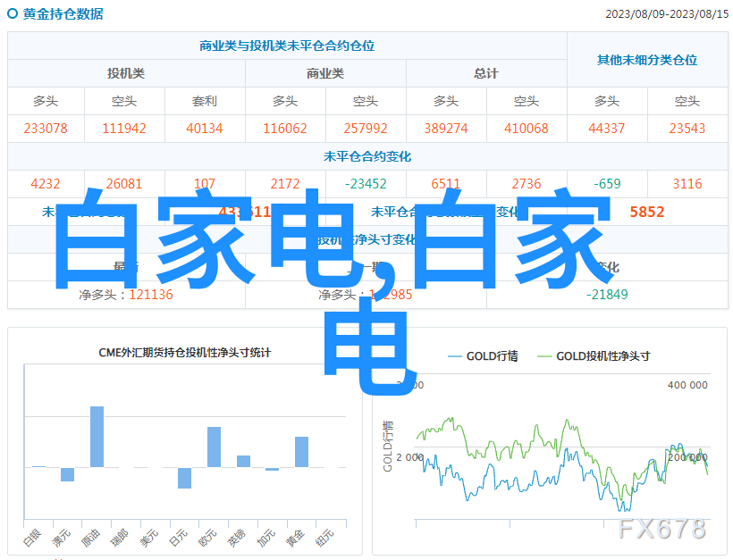
Task: Select the value 257992
Action: 366,129
